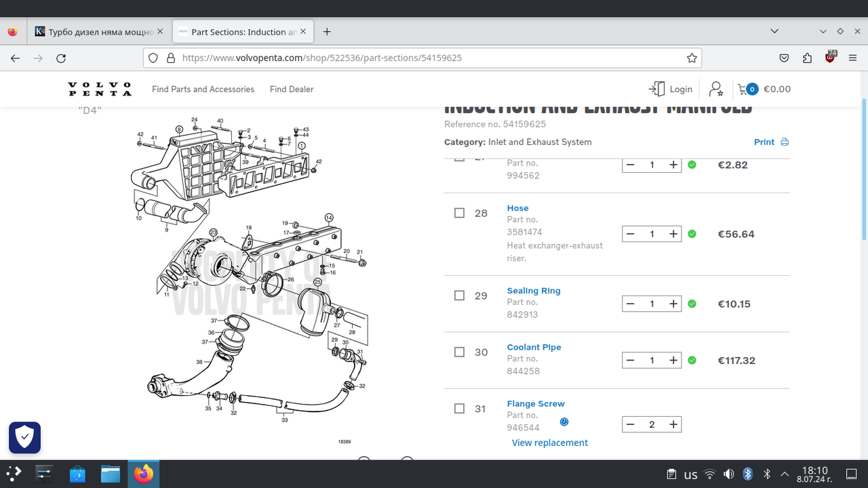
Task: Click the browser address bar URL
Action: pyautogui.click(x=322, y=58)
